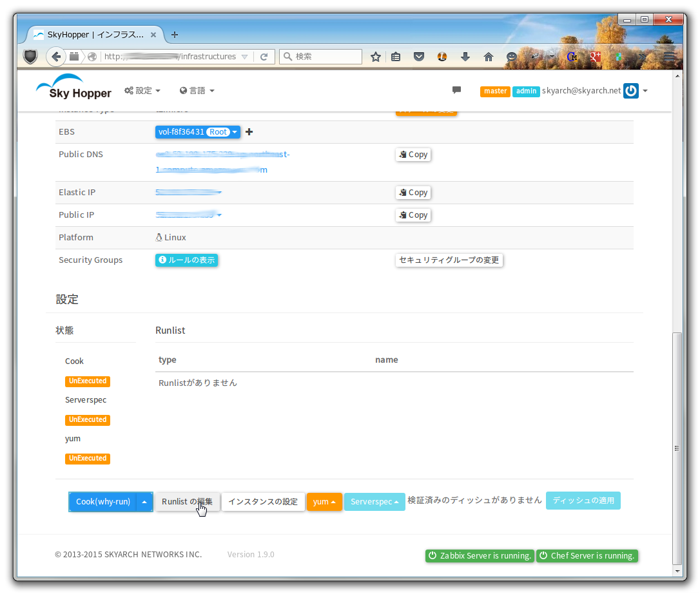Screen dimensions: 700x594
Task: Click the UnExecuted badge under Serverspec
Action: [88, 420]
